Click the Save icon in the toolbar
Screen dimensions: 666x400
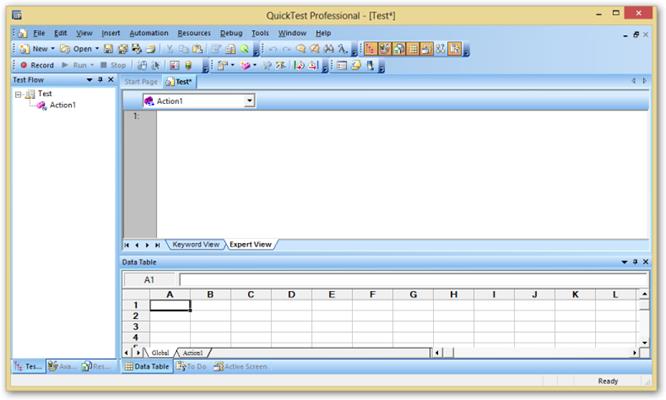pos(108,49)
